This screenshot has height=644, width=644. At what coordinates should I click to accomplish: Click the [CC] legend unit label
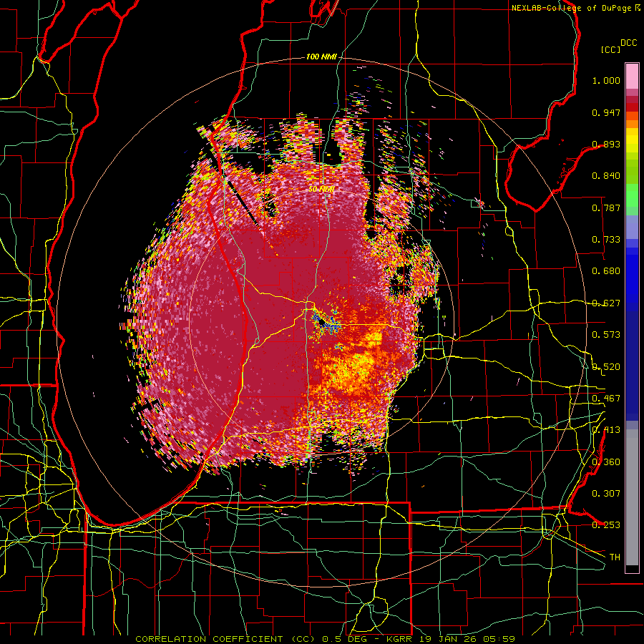click(611, 49)
